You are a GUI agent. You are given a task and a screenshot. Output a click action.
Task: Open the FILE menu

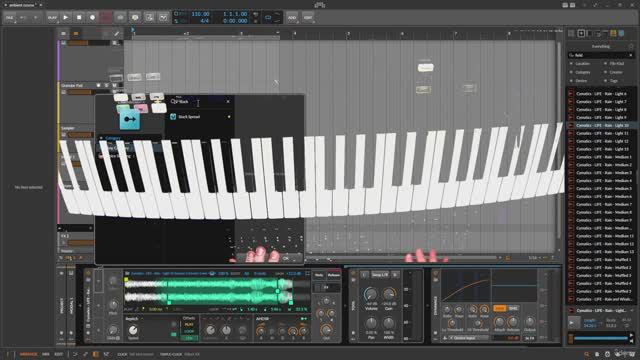click(x=9, y=18)
